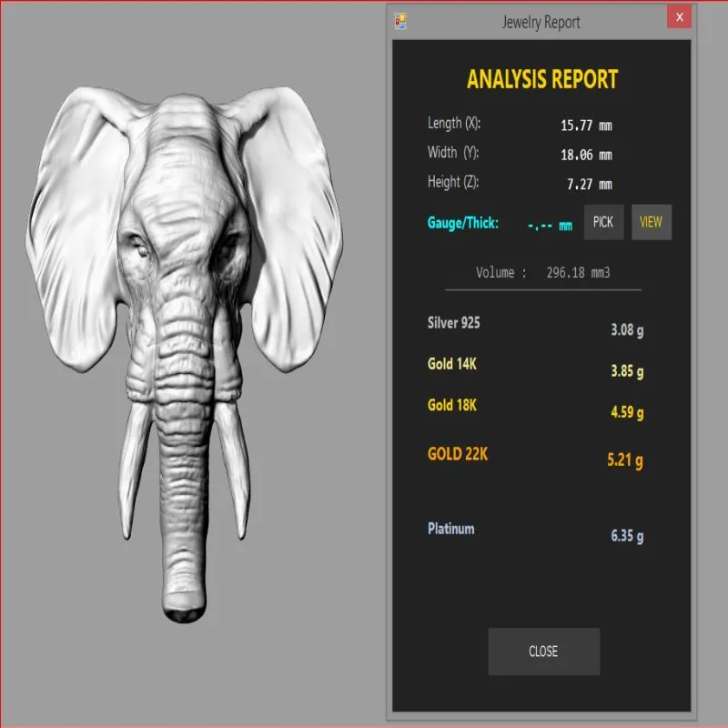Select the Gold 14K material label

pos(451,363)
